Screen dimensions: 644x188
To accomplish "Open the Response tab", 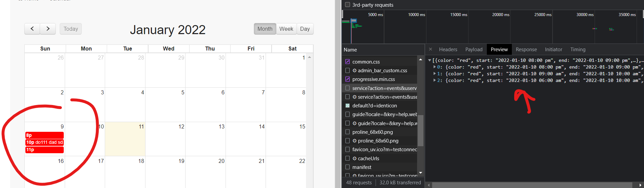I will pyautogui.click(x=526, y=50).
